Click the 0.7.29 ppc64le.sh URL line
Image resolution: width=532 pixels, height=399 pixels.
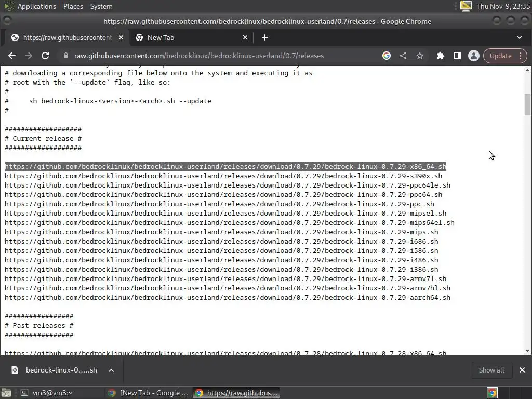point(228,185)
